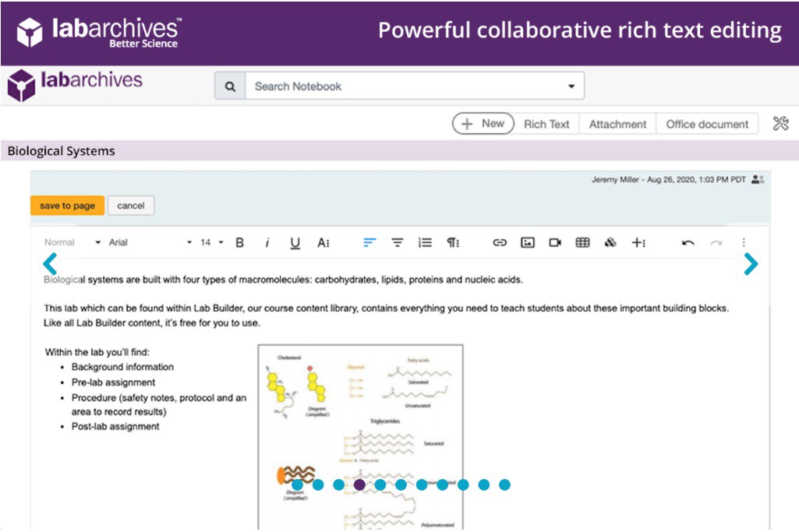Apply underline formatting
The image size is (799, 532).
[x=295, y=243]
